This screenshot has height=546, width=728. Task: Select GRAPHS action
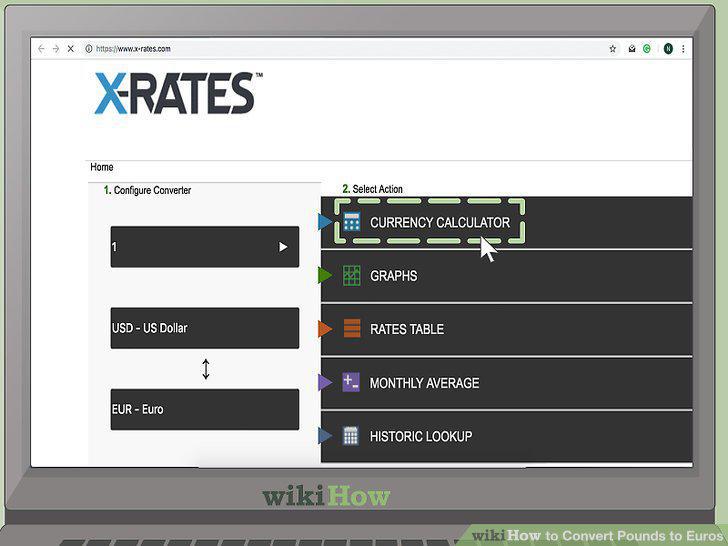[x=506, y=276]
